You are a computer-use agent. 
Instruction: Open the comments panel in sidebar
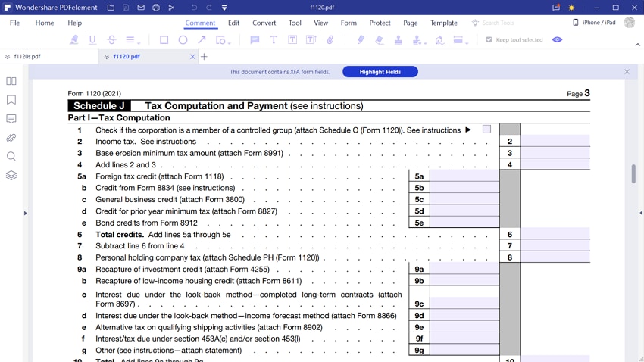tap(11, 119)
